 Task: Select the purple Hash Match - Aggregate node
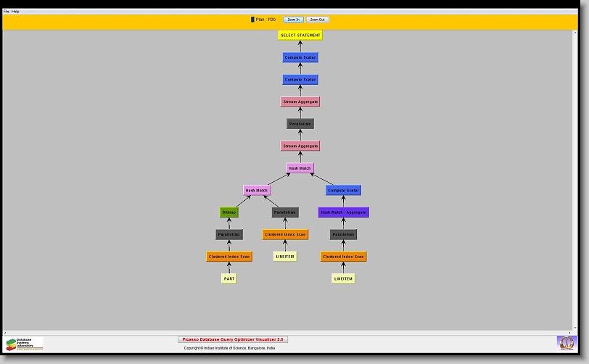pos(344,212)
